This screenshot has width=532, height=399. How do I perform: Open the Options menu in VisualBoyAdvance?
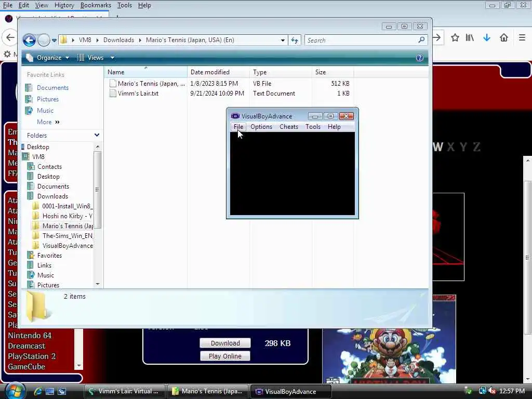coord(261,127)
